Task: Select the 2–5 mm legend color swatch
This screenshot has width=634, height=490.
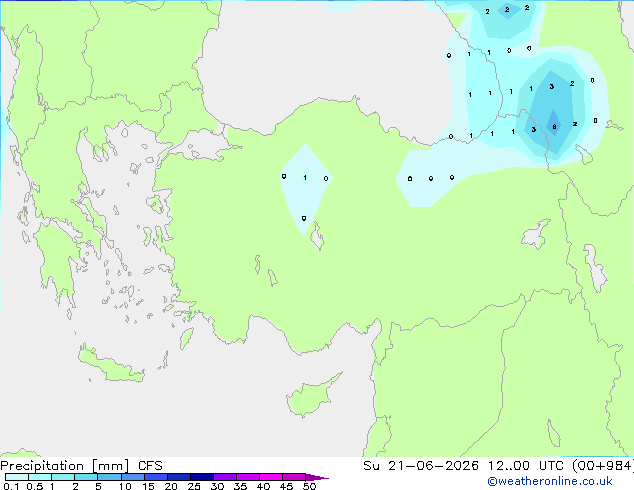Action: tap(86, 477)
